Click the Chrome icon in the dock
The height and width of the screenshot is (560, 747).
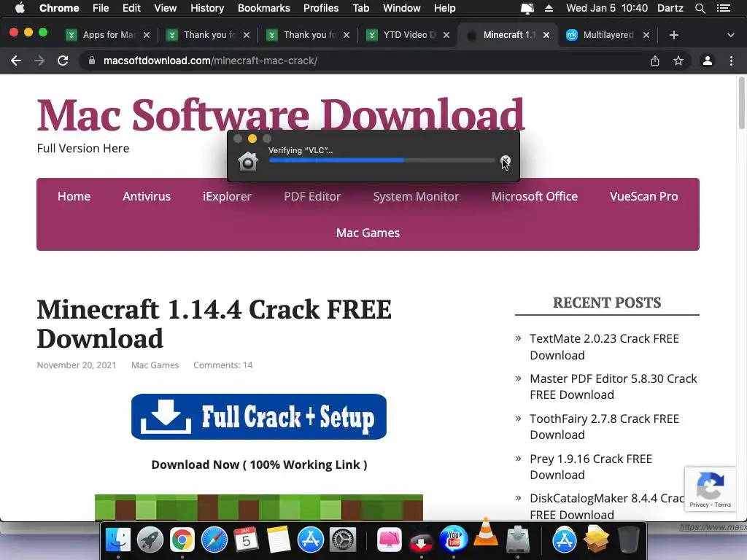tap(182, 540)
